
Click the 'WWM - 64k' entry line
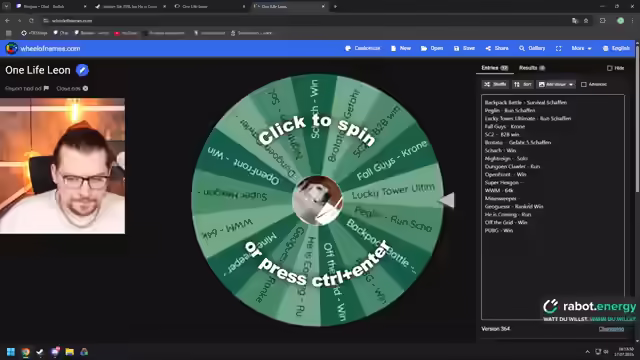point(499,191)
